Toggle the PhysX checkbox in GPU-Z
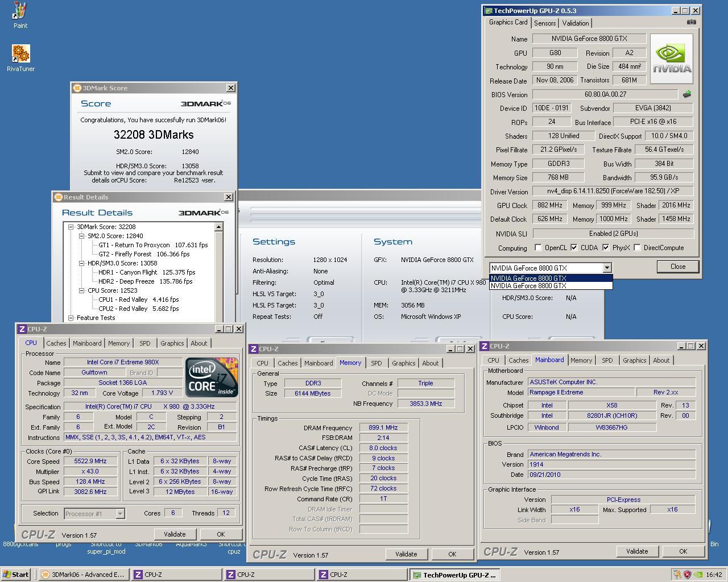The image size is (728, 582). click(606, 248)
